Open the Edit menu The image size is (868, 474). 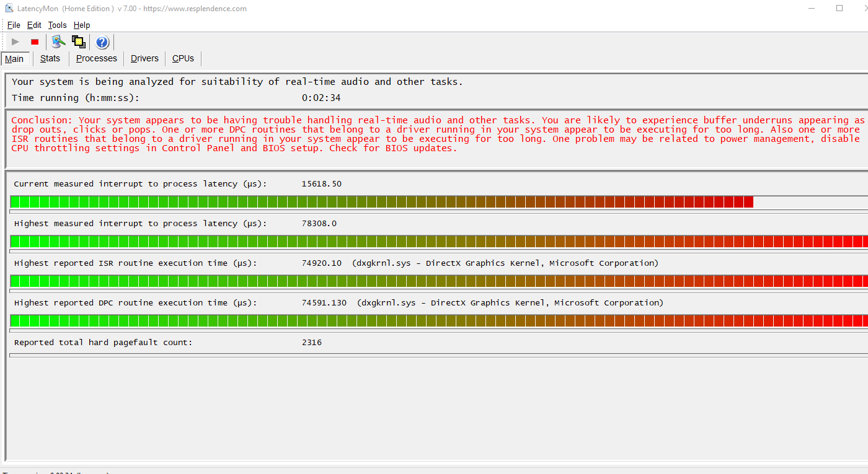click(x=34, y=25)
